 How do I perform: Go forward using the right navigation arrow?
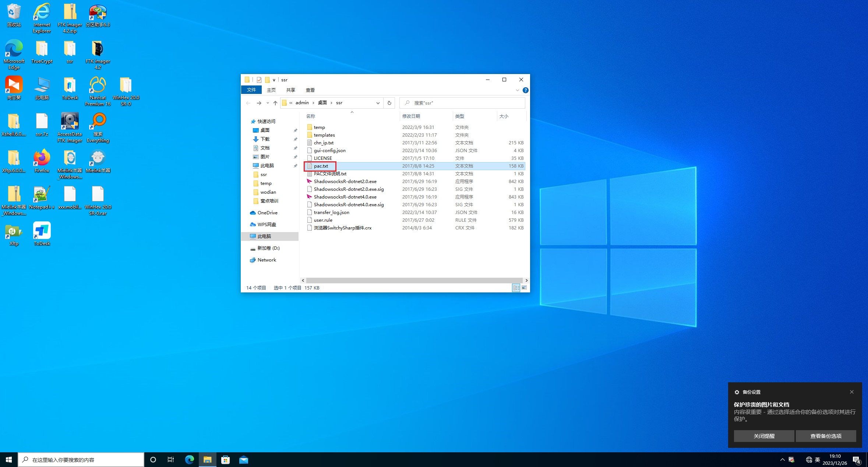pos(259,103)
